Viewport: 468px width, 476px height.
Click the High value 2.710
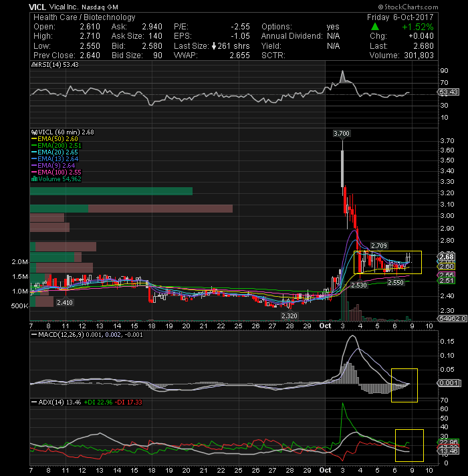pos(90,36)
